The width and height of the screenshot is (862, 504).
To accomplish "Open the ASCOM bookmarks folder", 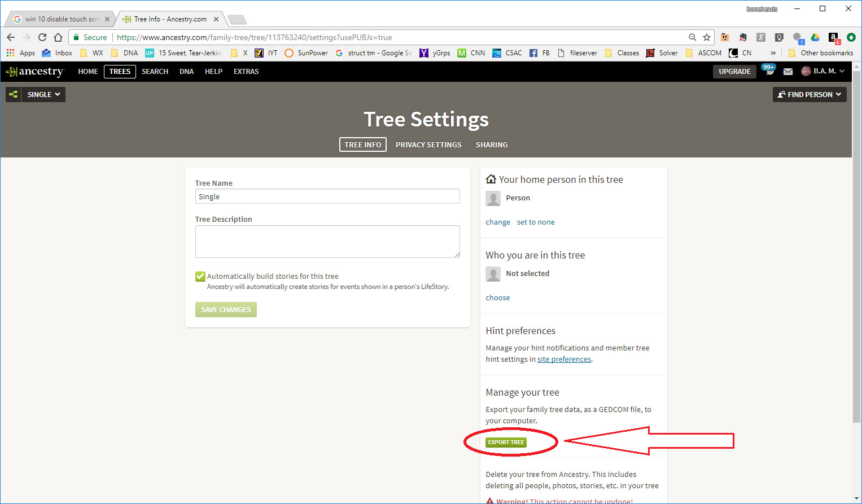I will (x=703, y=53).
